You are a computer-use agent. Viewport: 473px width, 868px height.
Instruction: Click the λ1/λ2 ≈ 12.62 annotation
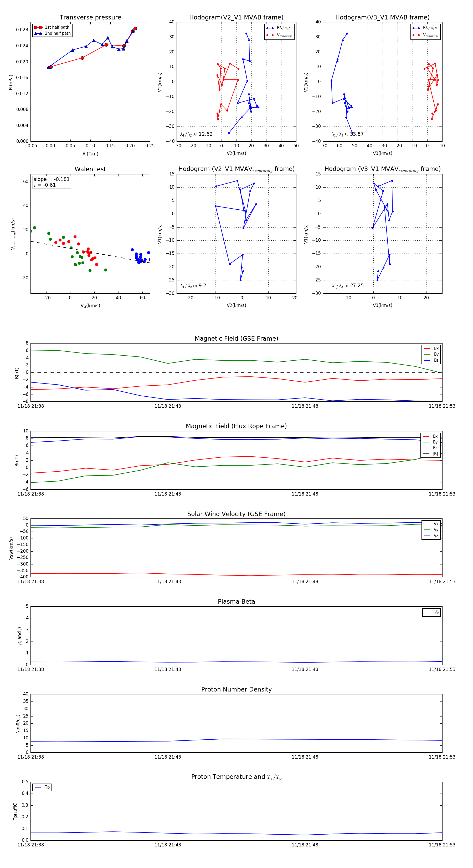196,134
